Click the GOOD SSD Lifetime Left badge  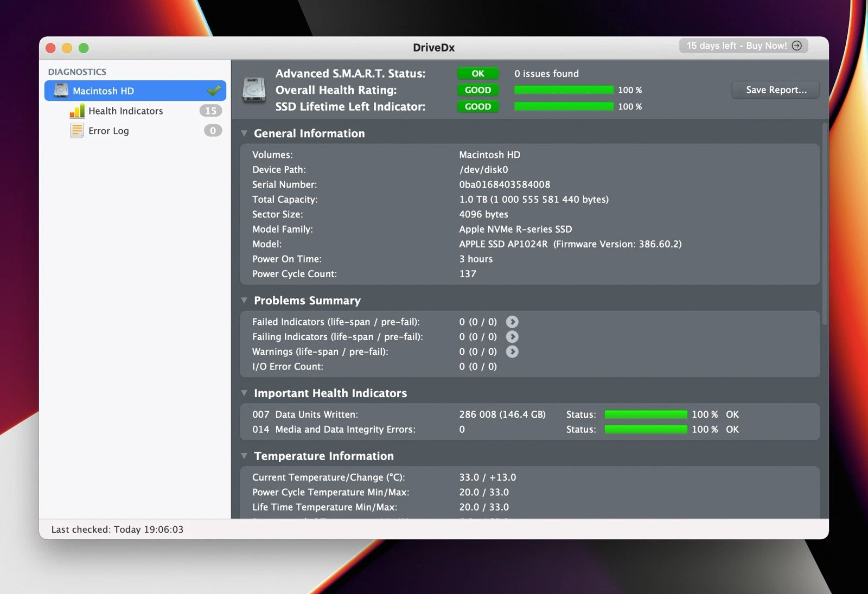478,106
